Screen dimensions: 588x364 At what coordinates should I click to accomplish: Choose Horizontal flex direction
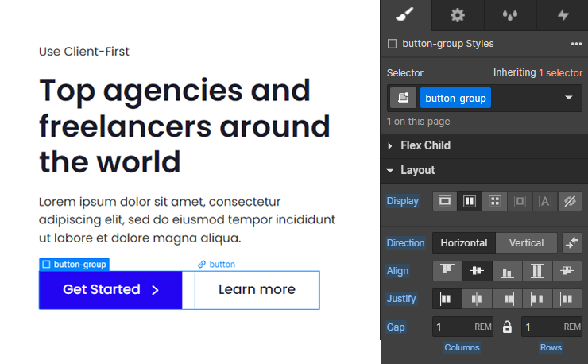click(464, 242)
